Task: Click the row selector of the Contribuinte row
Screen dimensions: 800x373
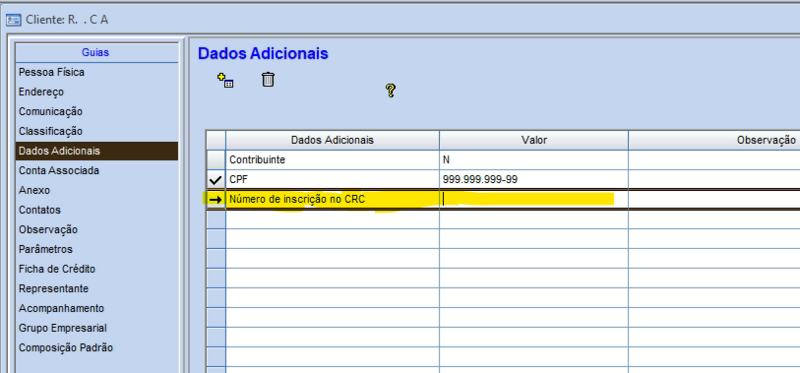Action: (216, 160)
